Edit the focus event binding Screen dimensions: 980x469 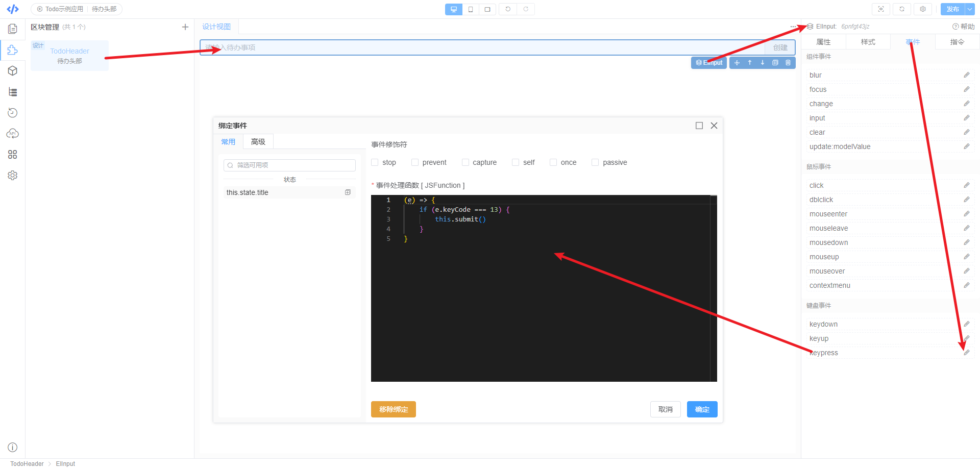(x=967, y=89)
